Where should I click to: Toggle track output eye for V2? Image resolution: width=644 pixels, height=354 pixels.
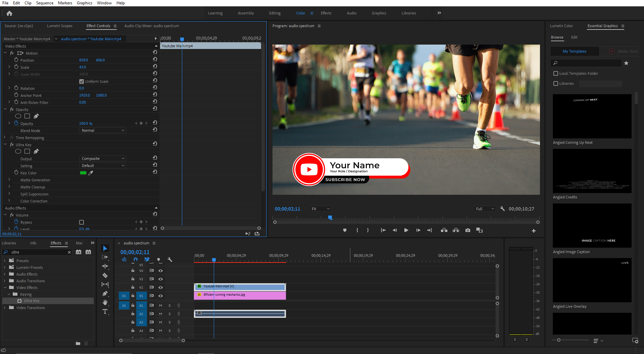[161, 287]
